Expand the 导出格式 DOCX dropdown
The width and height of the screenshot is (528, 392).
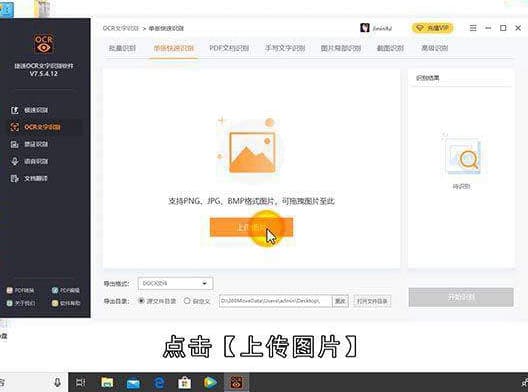[x=175, y=284]
